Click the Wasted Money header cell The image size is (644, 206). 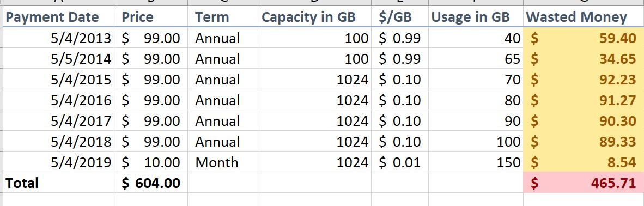(584, 17)
